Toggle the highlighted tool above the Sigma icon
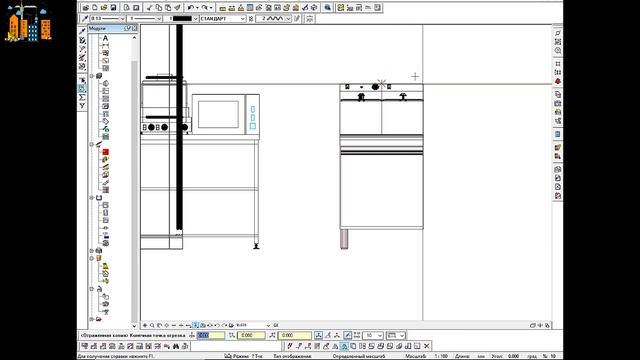Image resolution: width=640 pixels, height=360 pixels. 82,89
